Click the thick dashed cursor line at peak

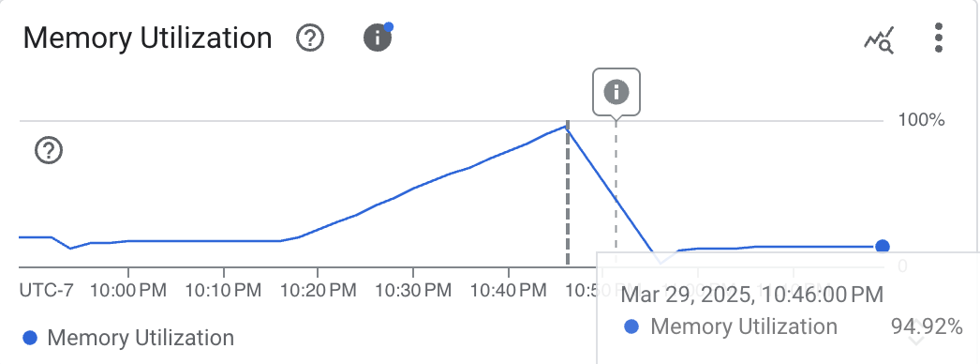[x=568, y=194]
